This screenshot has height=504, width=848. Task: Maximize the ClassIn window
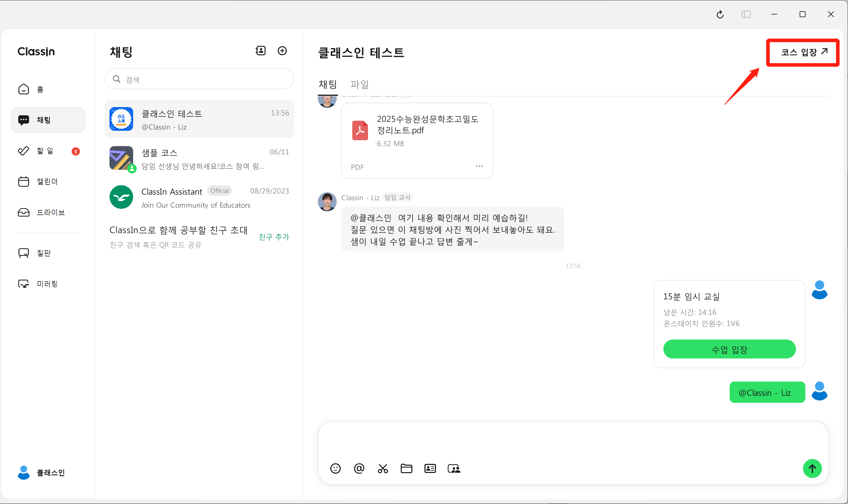click(802, 14)
